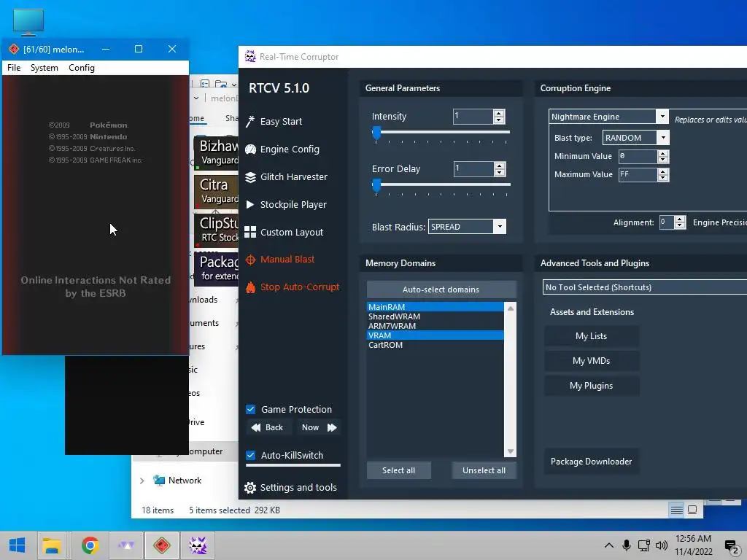The height and width of the screenshot is (560, 747).
Task: Select Network in Explorer navigation pane
Action: [185, 481]
